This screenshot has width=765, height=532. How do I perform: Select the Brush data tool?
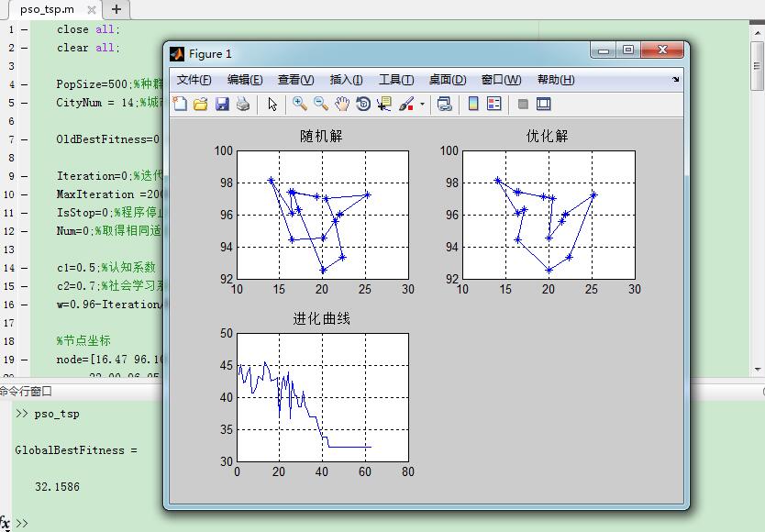pos(406,104)
